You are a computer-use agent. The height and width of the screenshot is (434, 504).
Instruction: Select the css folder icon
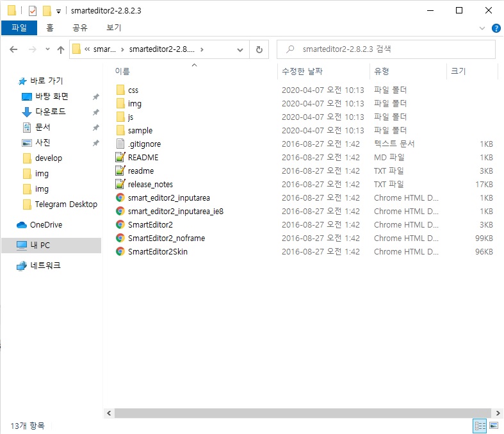tap(120, 90)
